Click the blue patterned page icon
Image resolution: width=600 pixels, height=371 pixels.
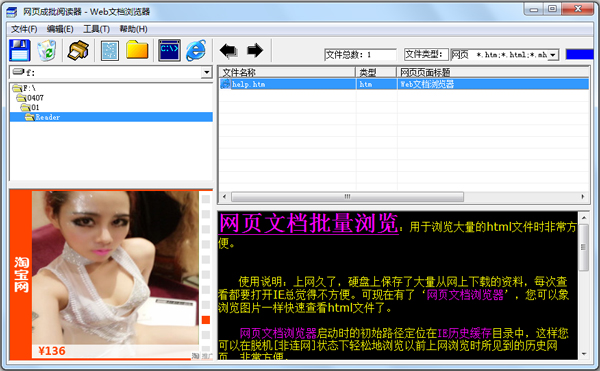(x=110, y=50)
